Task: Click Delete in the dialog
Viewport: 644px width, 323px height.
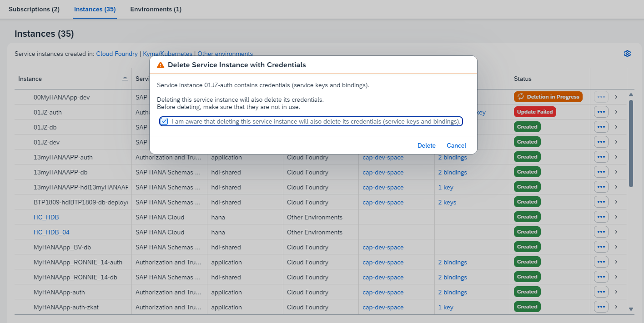Action: pos(426,145)
